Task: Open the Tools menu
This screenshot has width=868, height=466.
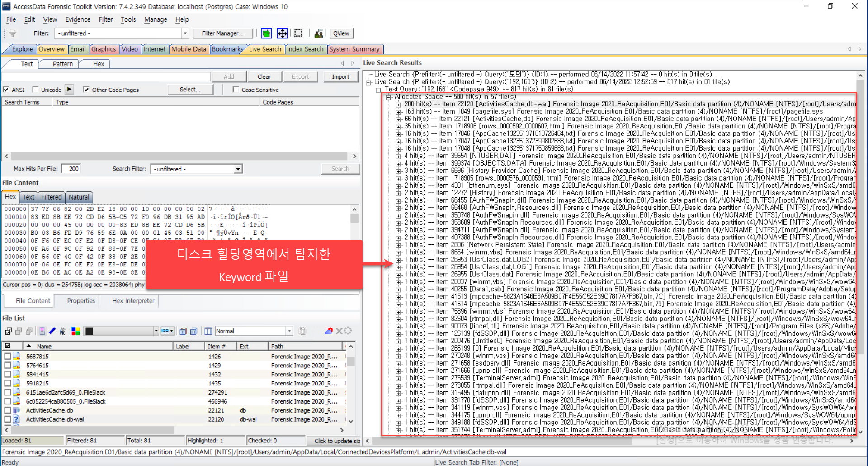Action: (x=128, y=19)
